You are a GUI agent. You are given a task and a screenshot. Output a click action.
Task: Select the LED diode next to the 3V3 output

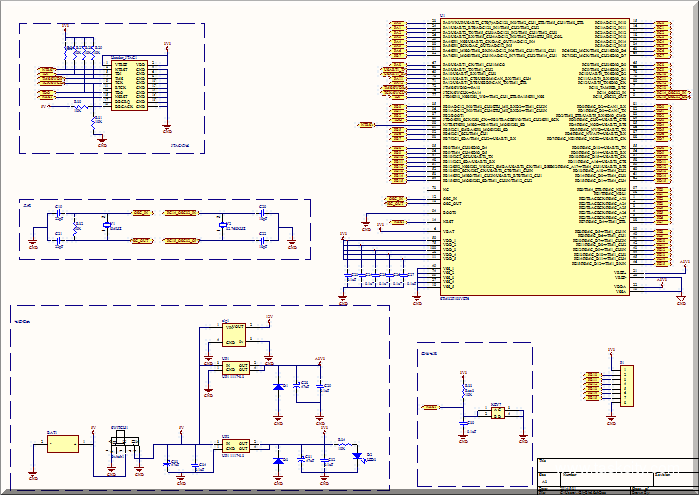[357, 457]
